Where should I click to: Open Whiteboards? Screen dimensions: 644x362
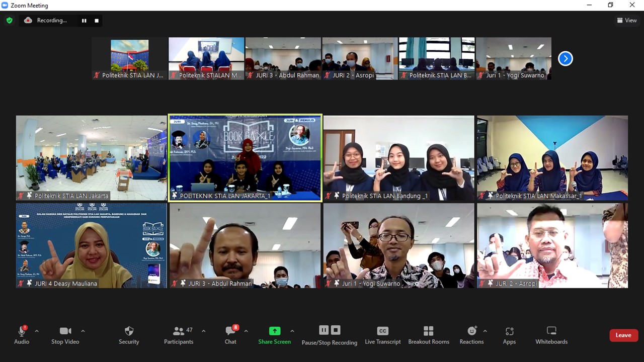(551, 335)
